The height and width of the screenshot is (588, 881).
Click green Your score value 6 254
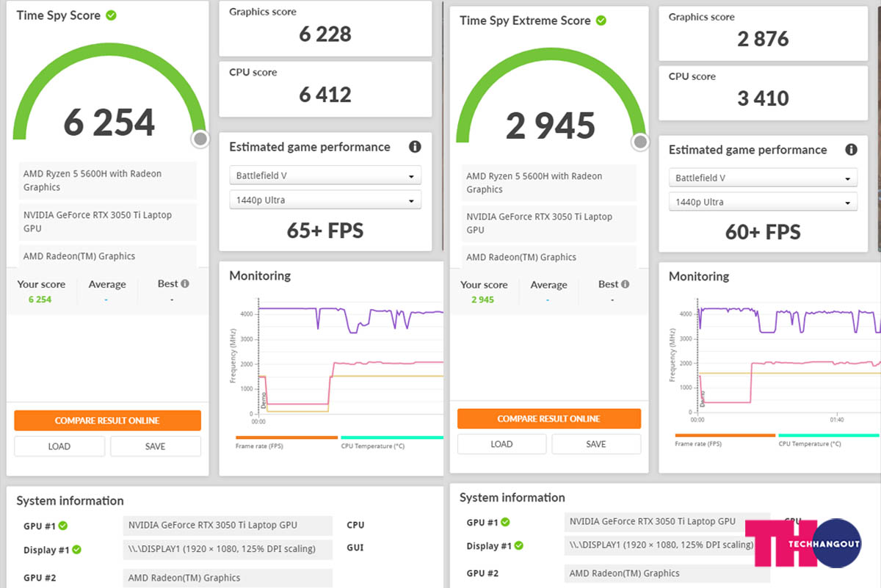[x=40, y=300]
